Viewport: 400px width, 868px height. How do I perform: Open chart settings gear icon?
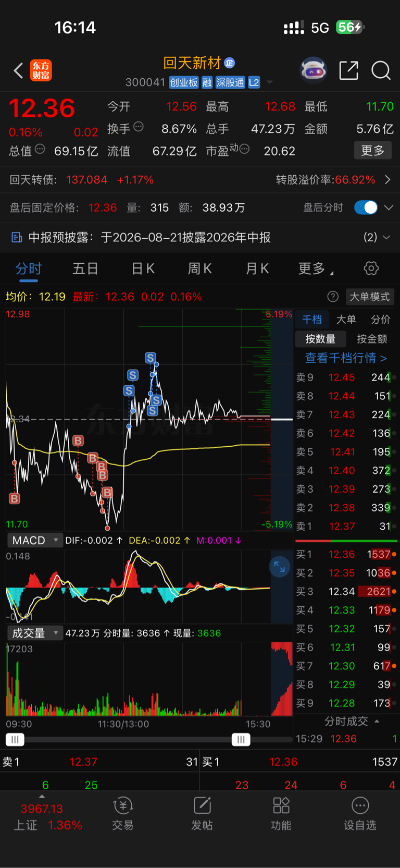(x=371, y=268)
